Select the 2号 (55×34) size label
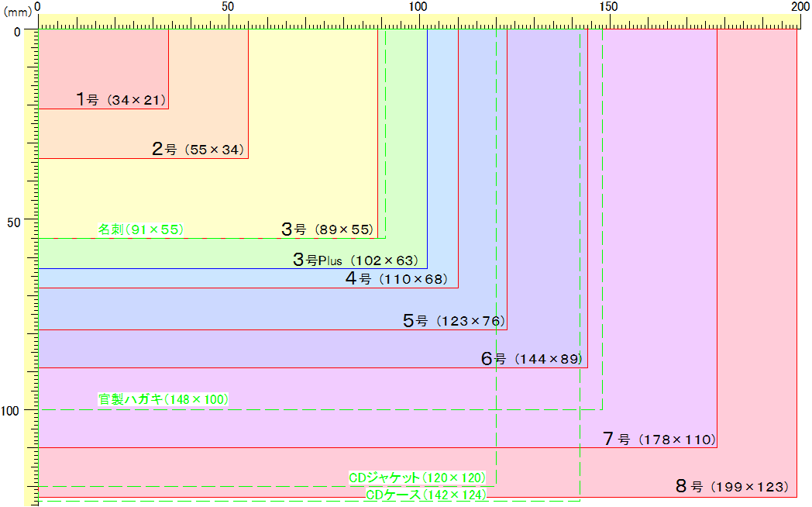 tap(198, 150)
